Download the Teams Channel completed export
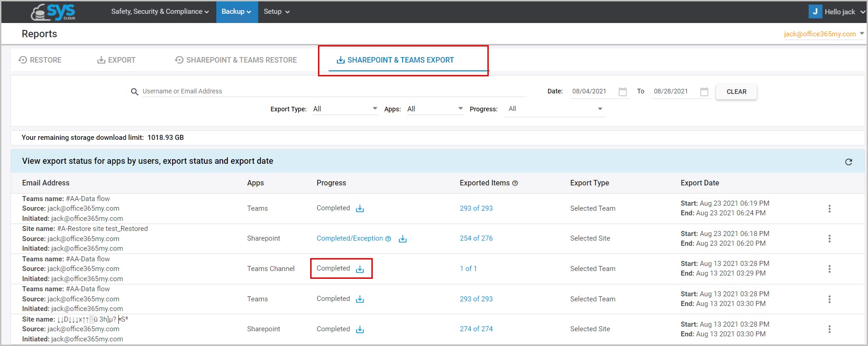This screenshot has height=346, width=868. 360,269
